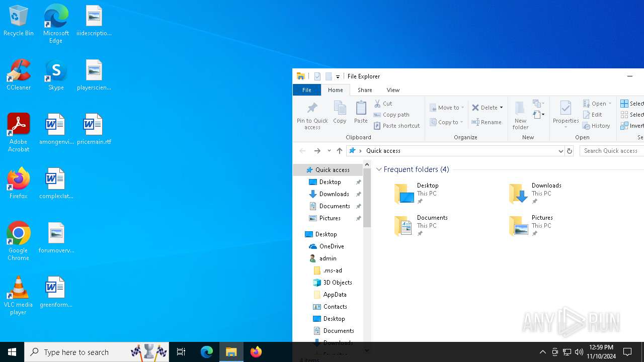
Task: Click Cut in Clipboard group
Action: click(383, 104)
